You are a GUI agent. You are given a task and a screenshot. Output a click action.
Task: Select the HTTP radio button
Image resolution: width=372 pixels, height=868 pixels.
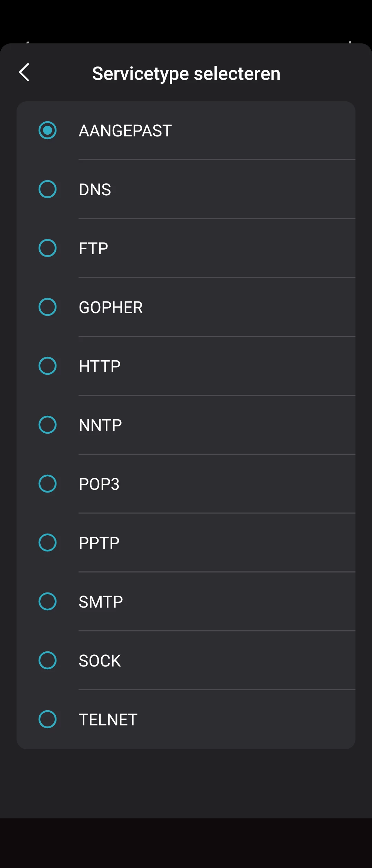48,366
